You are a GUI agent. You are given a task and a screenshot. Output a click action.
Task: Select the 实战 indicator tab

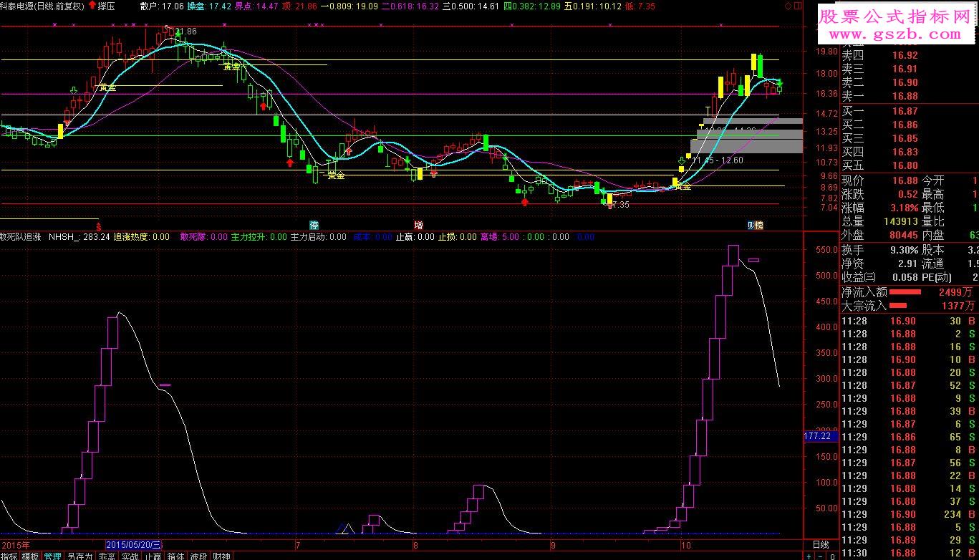[130, 556]
